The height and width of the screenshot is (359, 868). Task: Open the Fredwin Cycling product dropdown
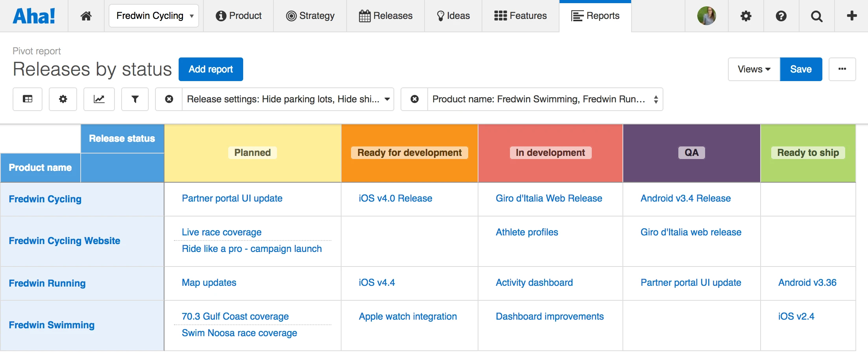point(154,16)
